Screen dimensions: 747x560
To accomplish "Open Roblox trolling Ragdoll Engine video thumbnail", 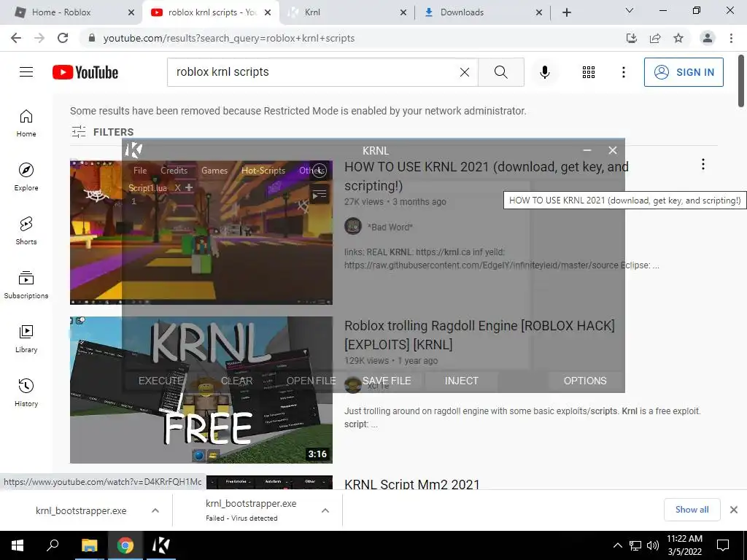I will [x=201, y=390].
